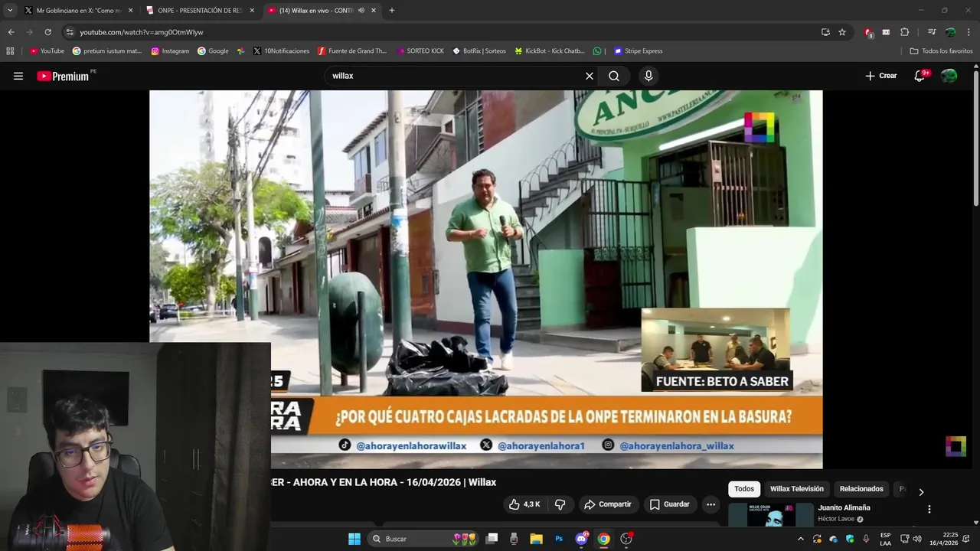980x551 pixels.
Task: Open the Crear upload menu
Action: pos(881,76)
